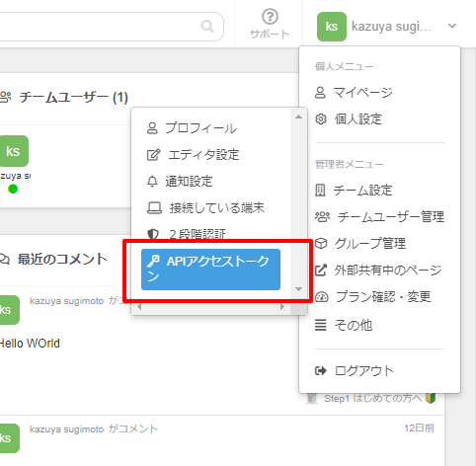Click the 最近のコメント heading
The image size is (476, 466).
(x=62, y=260)
